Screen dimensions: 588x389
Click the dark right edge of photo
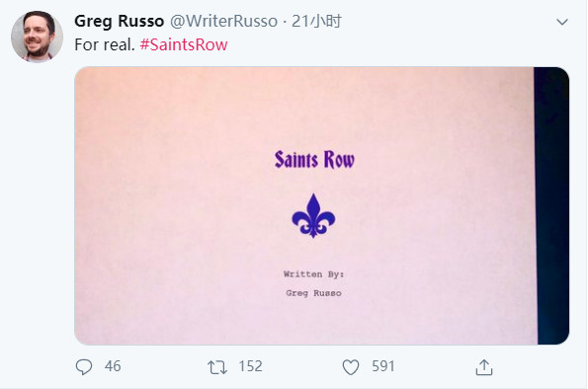click(551, 205)
